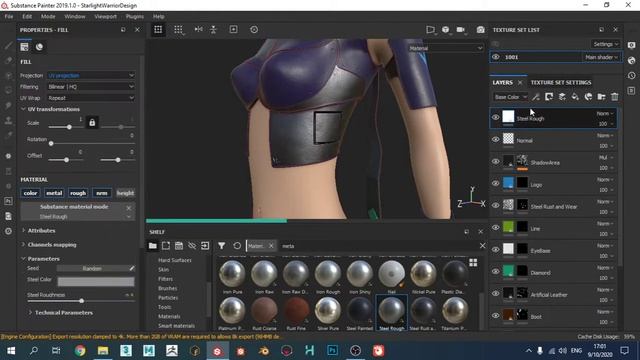The width and height of the screenshot is (640, 360).
Task: Remove the Materials filter tag in shelf
Action: (x=271, y=246)
